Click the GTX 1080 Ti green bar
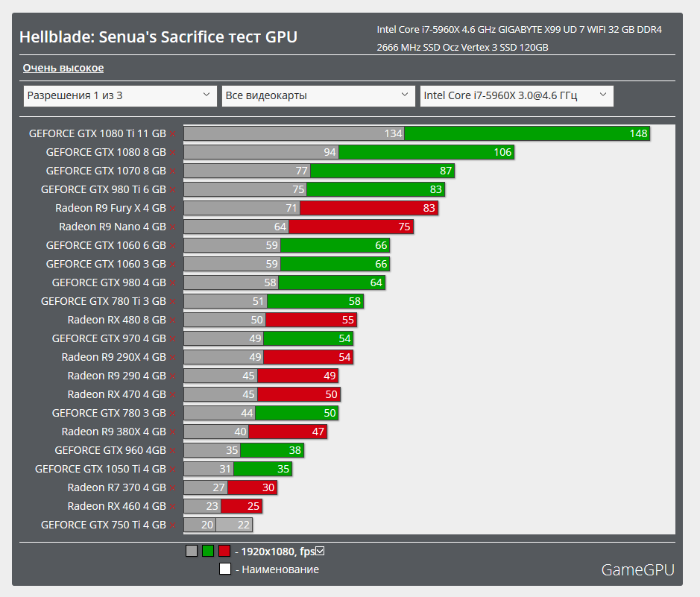 pos(526,133)
